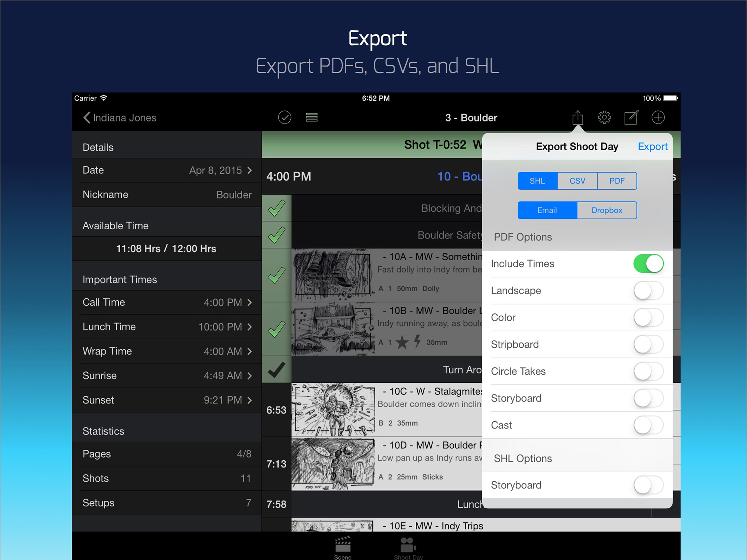The height and width of the screenshot is (560, 747).
Task: Tap the plus circle add icon
Action: tap(658, 118)
